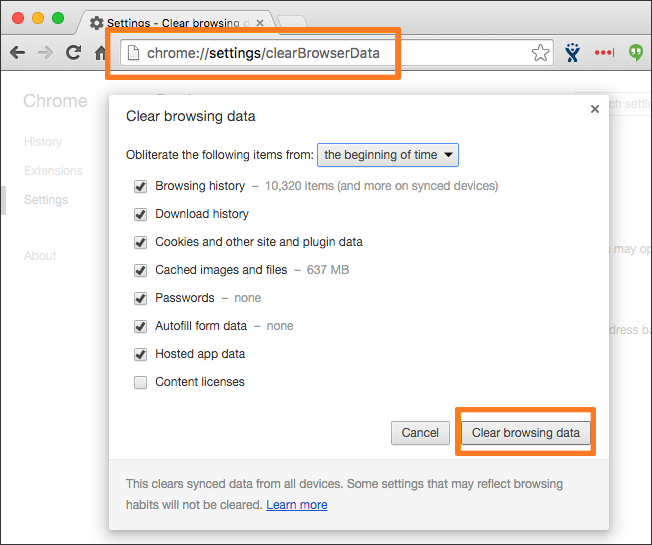Screen dimensions: 652x545
Task: Close the Settings browser tab
Action: (x=260, y=23)
